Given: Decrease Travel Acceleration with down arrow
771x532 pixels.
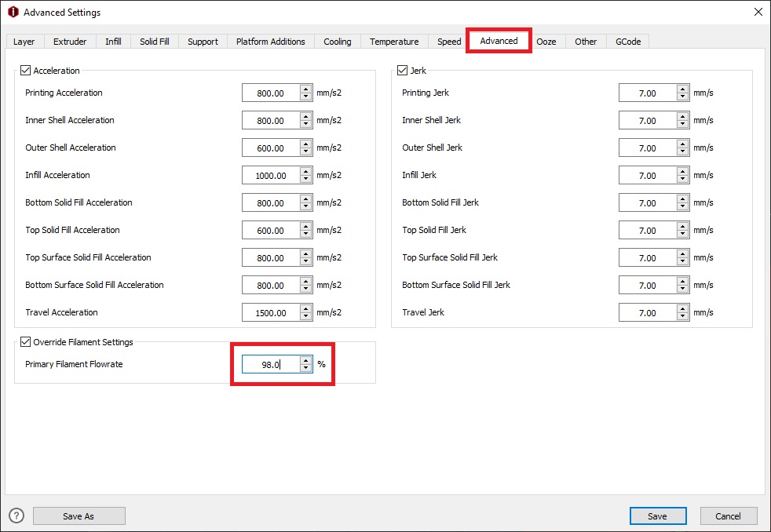Looking at the screenshot, I should (305, 316).
